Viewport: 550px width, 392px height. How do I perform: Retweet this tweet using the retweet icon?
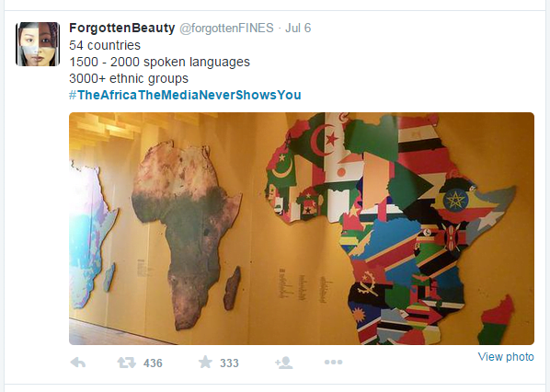point(126,363)
